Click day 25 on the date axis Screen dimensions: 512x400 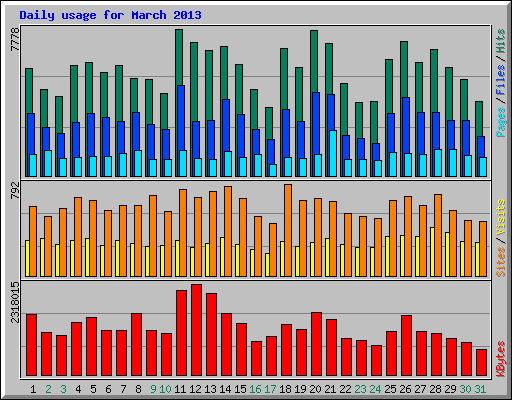tap(390, 389)
